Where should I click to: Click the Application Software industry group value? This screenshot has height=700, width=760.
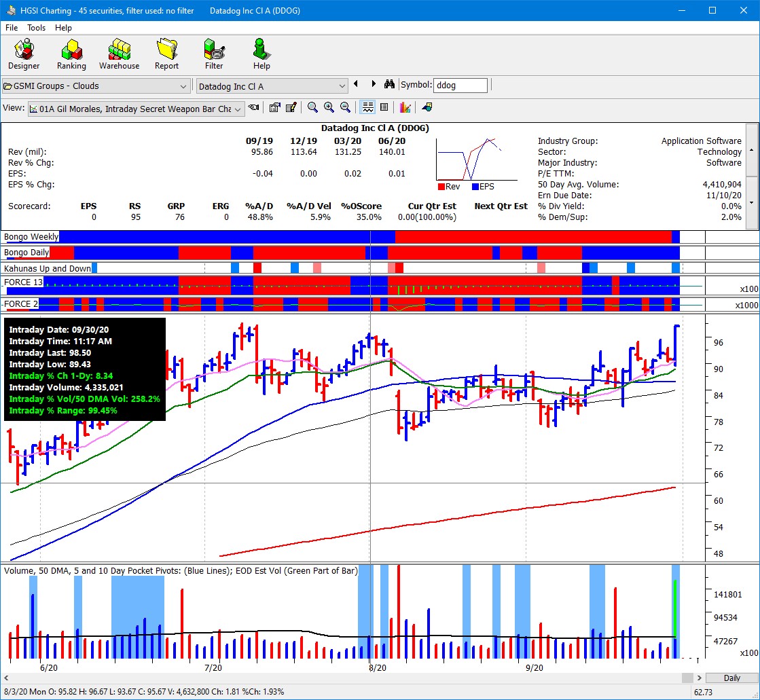tap(702, 141)
